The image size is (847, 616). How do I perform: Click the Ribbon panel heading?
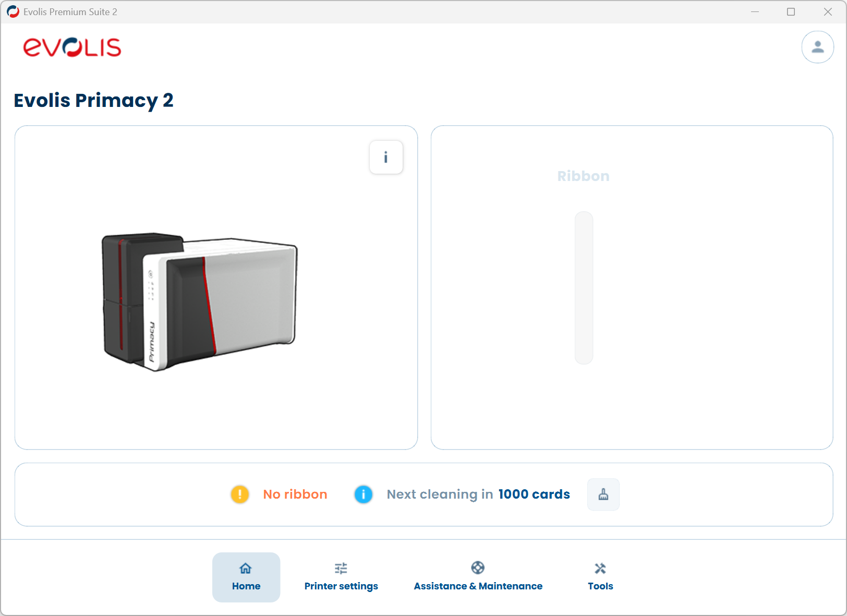coord(584,176)
